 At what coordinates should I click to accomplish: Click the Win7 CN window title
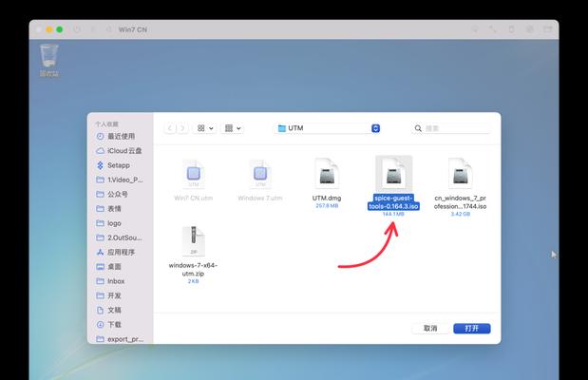coord(133,29)
